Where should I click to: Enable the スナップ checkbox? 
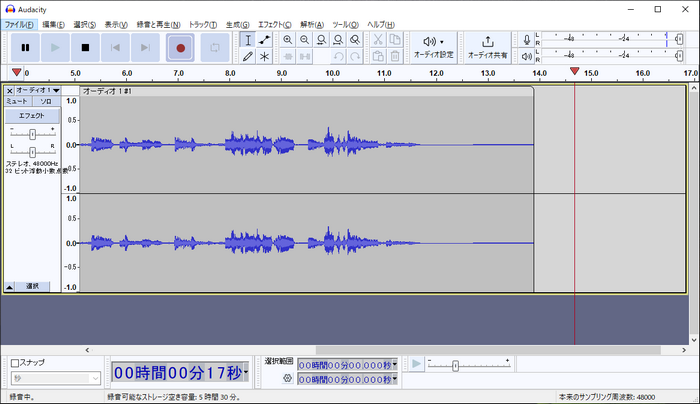15,363
